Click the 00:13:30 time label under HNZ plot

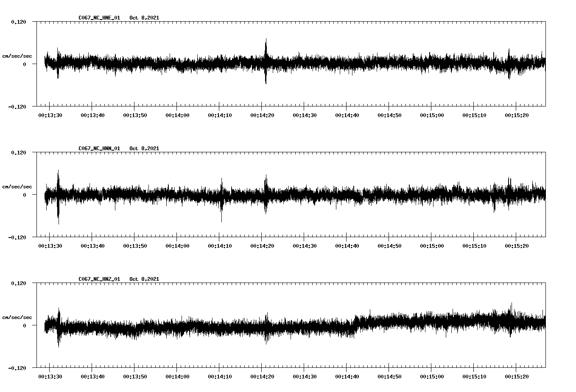50,377
